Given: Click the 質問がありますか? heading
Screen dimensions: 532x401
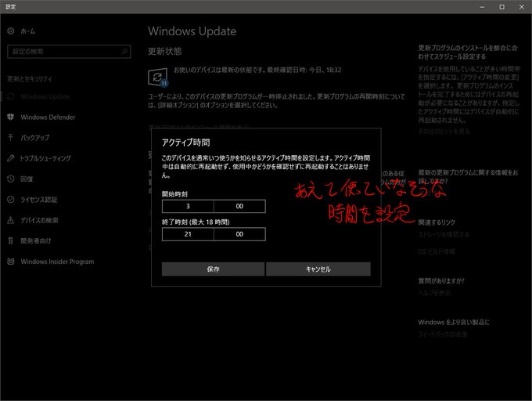Looking at the screenshot, I should [x=441, y=281].
